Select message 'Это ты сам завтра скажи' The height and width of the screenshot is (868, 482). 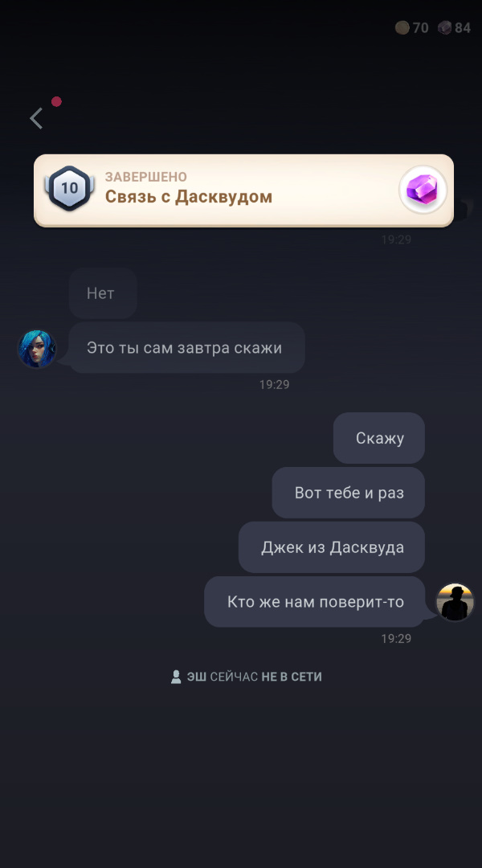pos(187,348)
